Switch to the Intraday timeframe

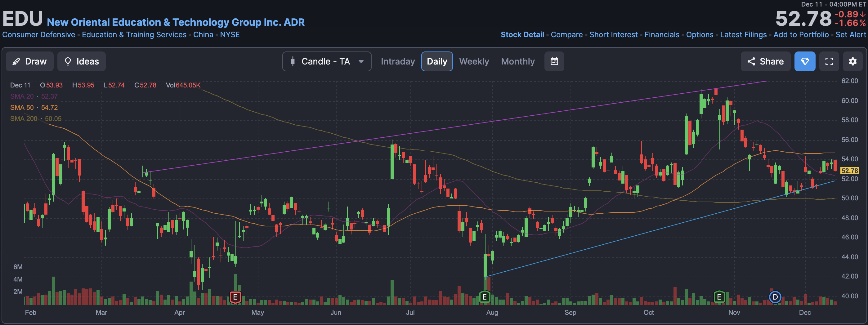(398, 61)
